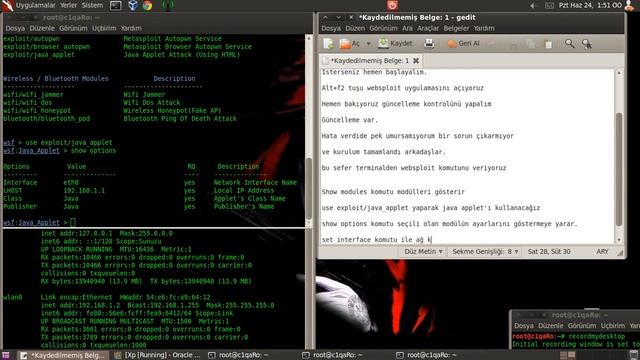Viewport: 640px width, 360px height.
Task: Open the Uygulamalar panel menu
Action: click(36, 5)
